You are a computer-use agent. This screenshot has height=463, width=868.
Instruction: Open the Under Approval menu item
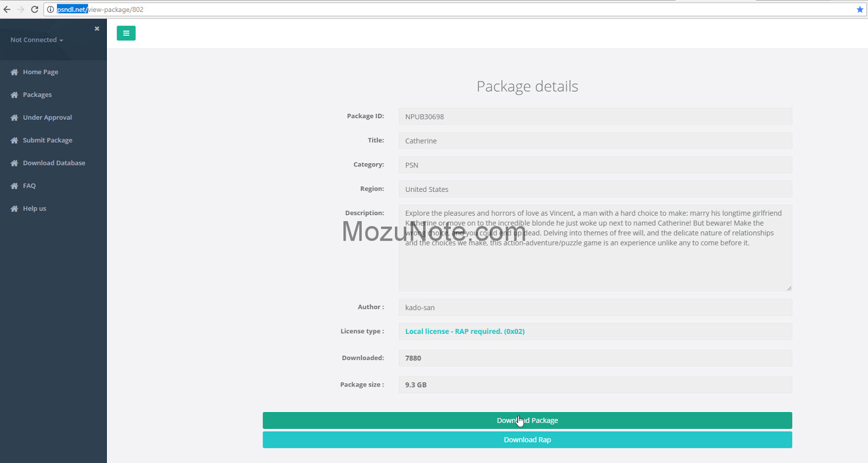(47, 118)
